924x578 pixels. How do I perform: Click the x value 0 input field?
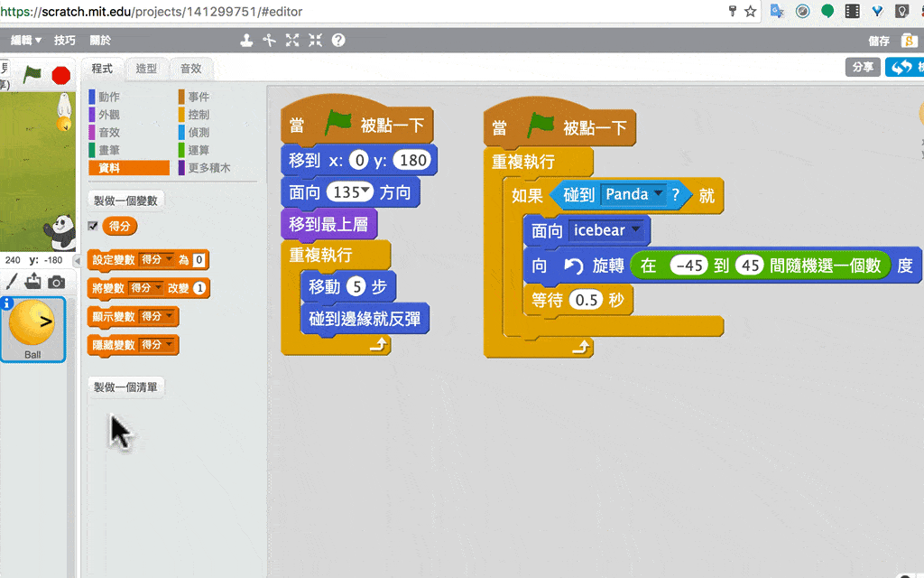point(358,160)
